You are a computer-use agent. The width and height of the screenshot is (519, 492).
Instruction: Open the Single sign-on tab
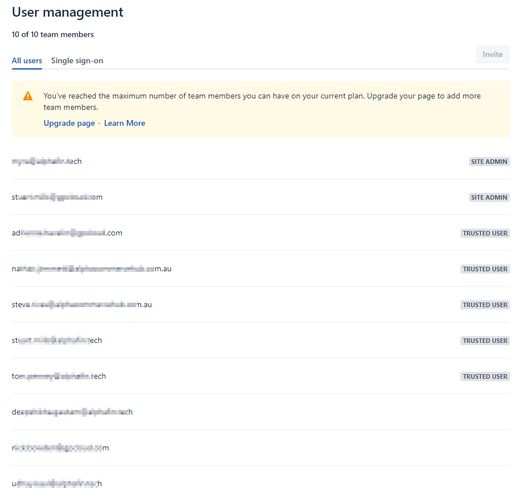[77, 61]
